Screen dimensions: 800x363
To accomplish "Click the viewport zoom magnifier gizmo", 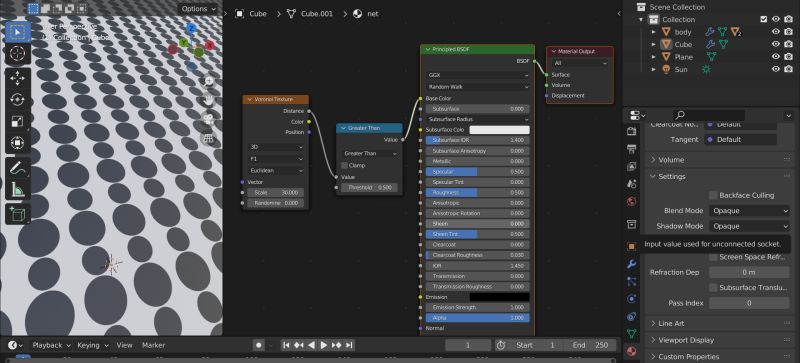I will click(209, 81).
